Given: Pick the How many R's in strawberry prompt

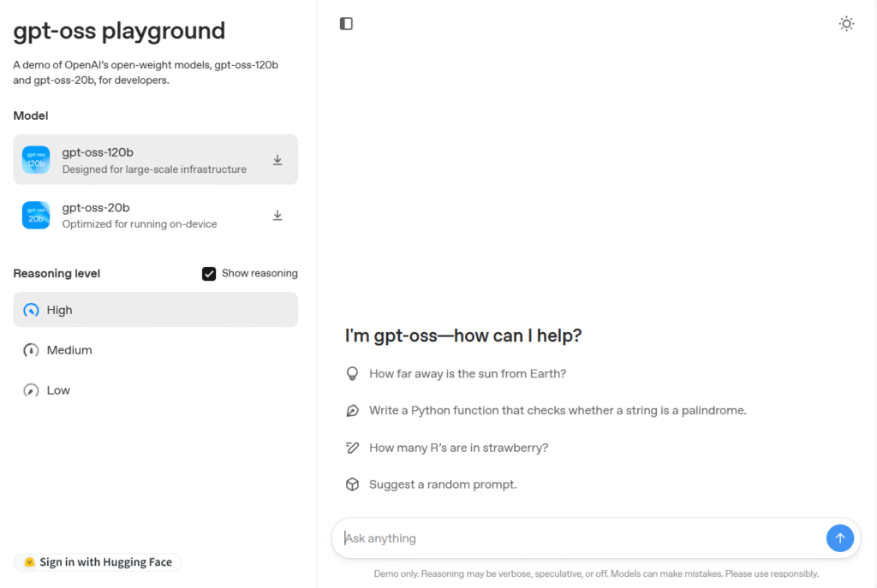Looking at the screenshot, I should tap(459, 448).
